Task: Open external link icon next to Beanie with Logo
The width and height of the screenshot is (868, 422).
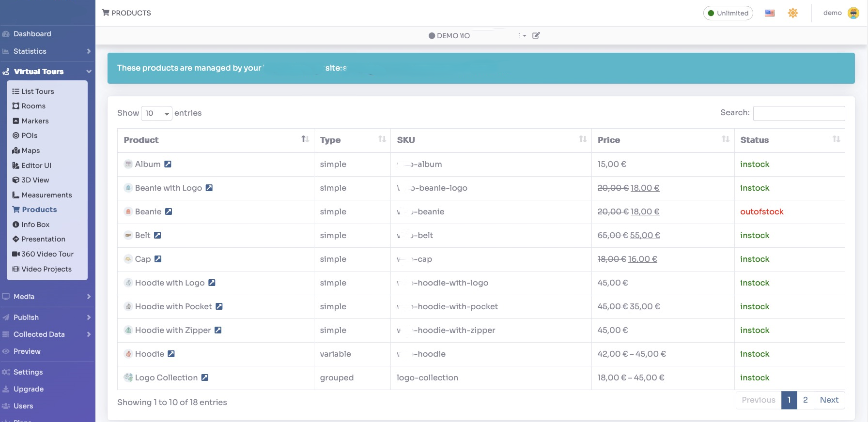Action: (x=209, y=188)
